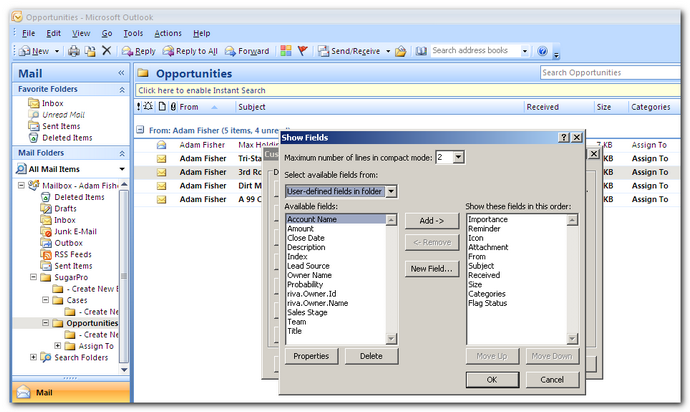Open the Go menu
This screenshot has width=690, height=412.
107,33
